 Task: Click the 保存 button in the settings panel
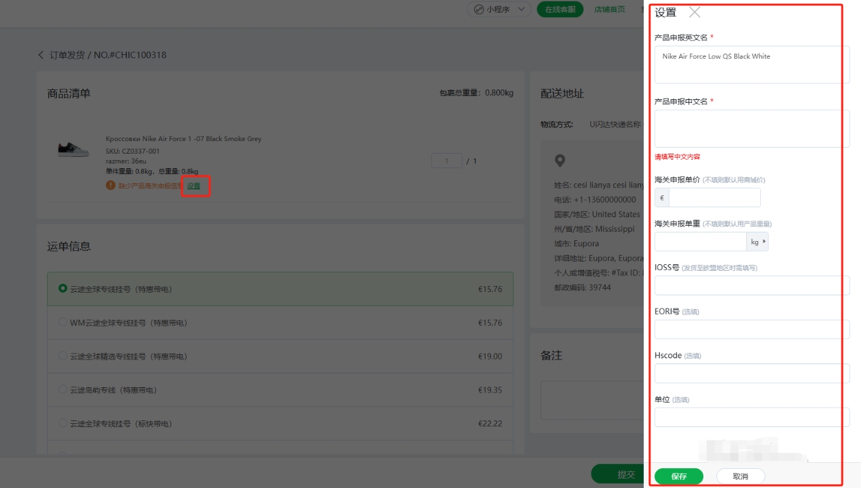coord(679,476)
